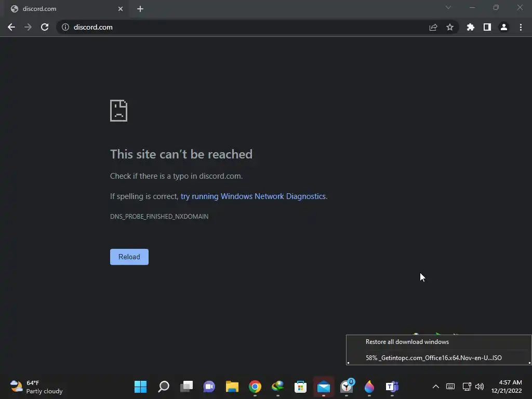The image size is (532, 399).
Task: Open the notification-badged app on taskbar
Action: pos(347,387)
